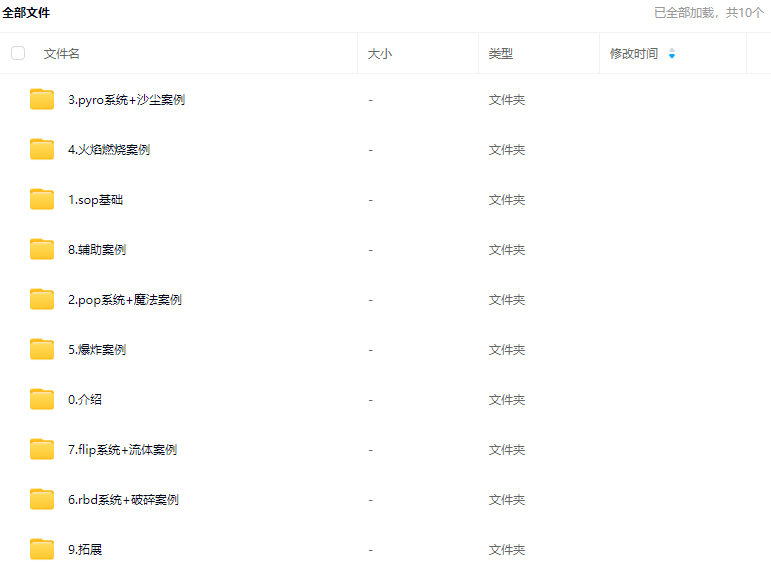Image resolution: width=771 pixels, height=581 pixels.
Task: Select folder icon next to 8.辅助案例
Action: (x=41, y=249)
